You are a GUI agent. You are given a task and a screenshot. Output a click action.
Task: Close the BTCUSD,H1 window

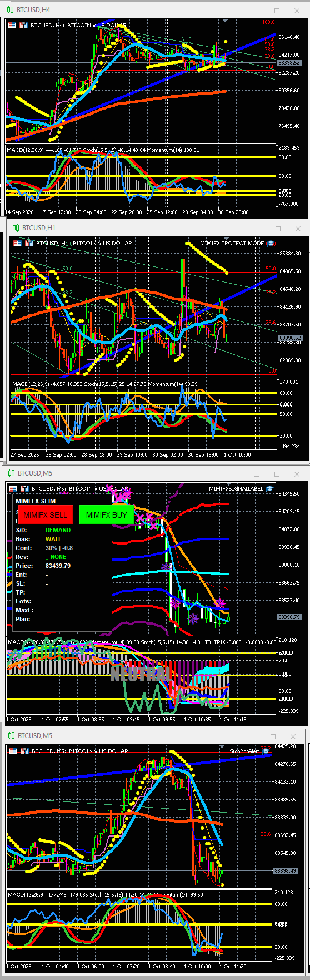pyautogui.click(x=298, y=229)
